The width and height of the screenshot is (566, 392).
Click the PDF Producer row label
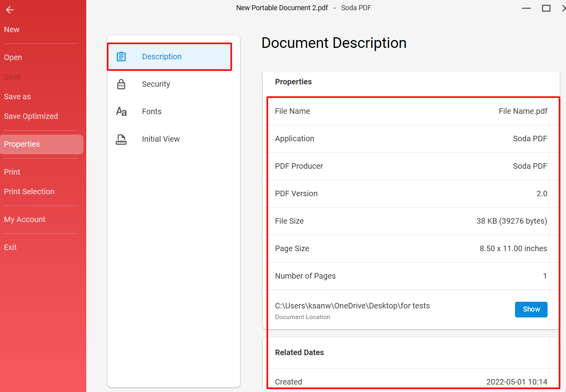click(x=299, y=166)
